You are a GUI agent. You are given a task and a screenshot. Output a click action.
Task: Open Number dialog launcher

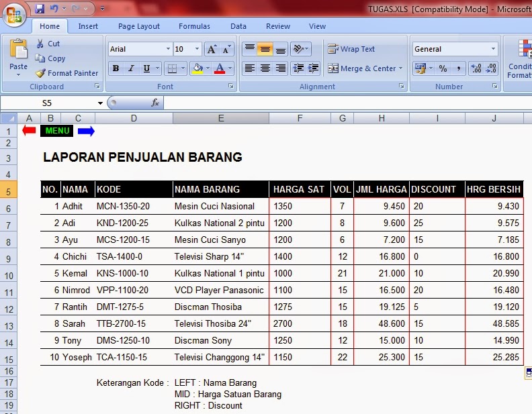click(x=494, y=87)
